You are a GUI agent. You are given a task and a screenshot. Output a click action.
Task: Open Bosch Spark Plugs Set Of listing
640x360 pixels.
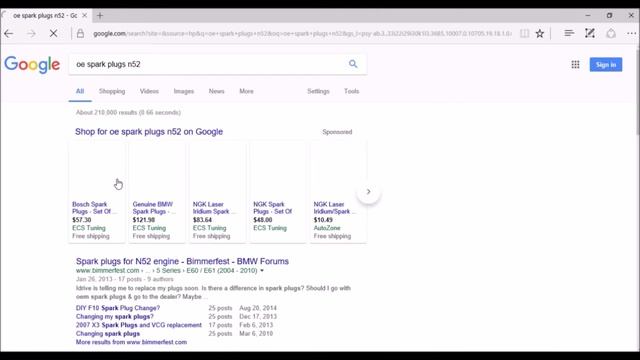click(94, 208)
